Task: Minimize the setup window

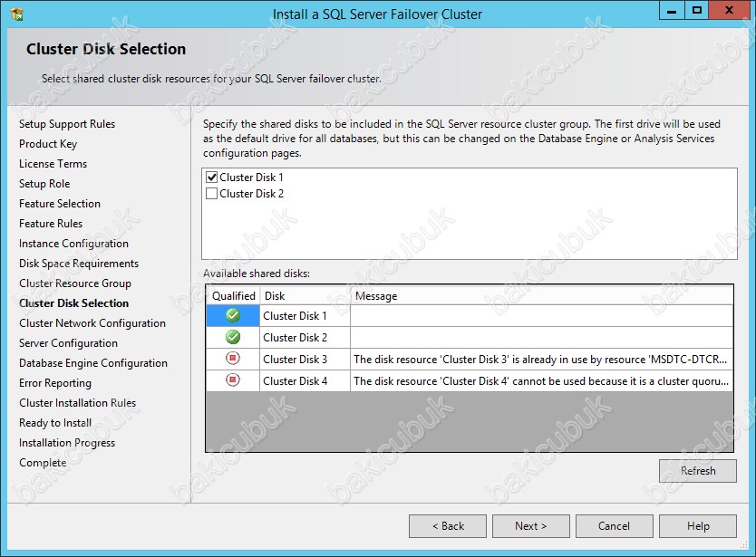Action: point(672,11)
